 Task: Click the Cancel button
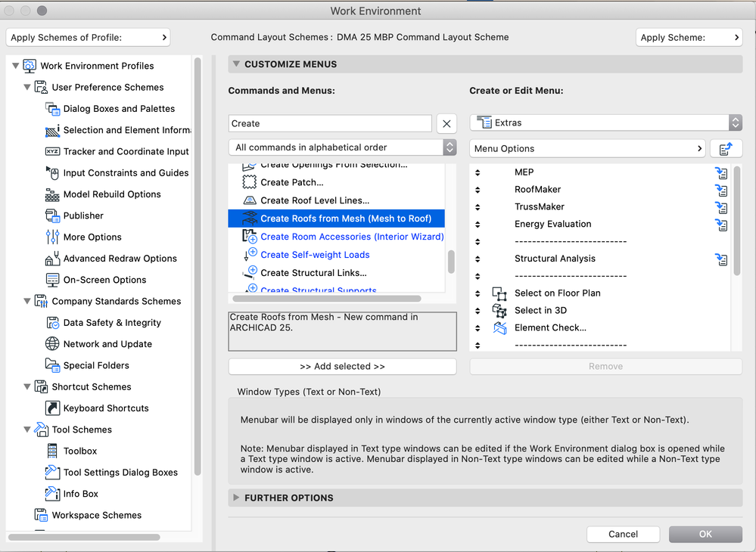[x=623, y=534]
